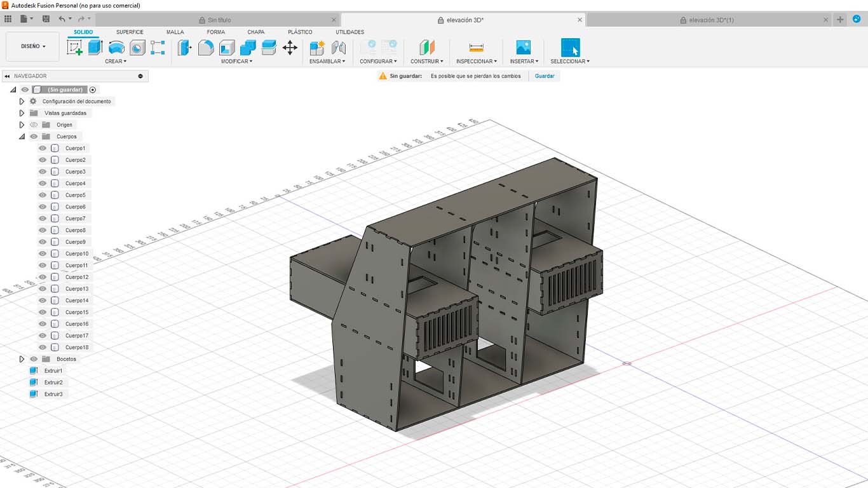
Task: Collapse the NAVEGADOR panel arrows
Action: pos(7,76)
